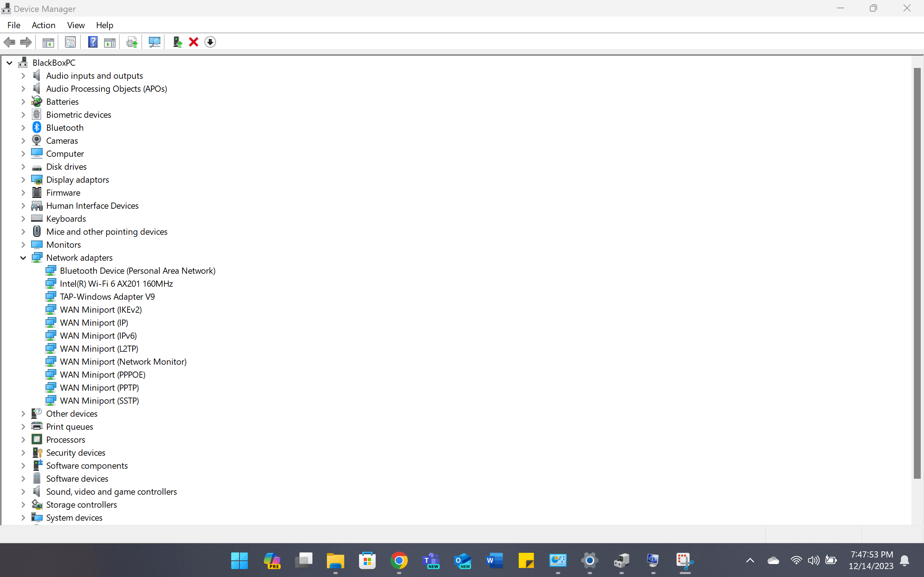Click the Disable device down-arrow icon
The height and width of the screenshot is (577, 924).
tap(210, 42)
